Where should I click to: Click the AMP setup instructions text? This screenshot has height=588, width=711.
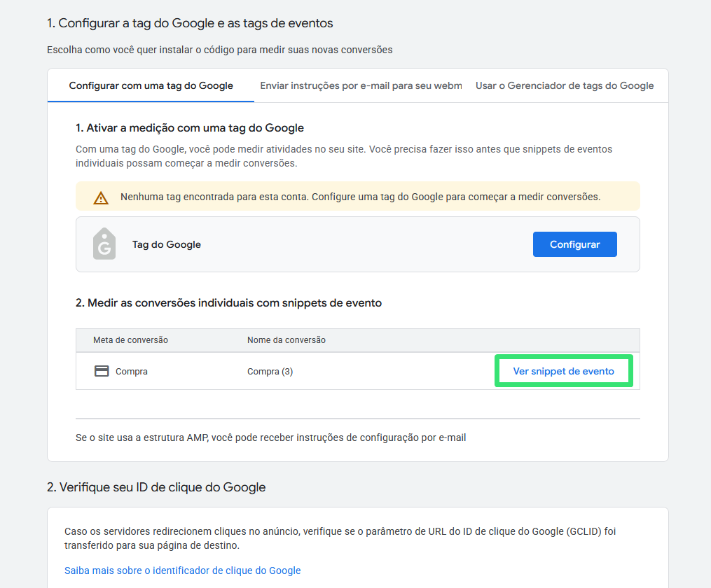coord(270,437)
